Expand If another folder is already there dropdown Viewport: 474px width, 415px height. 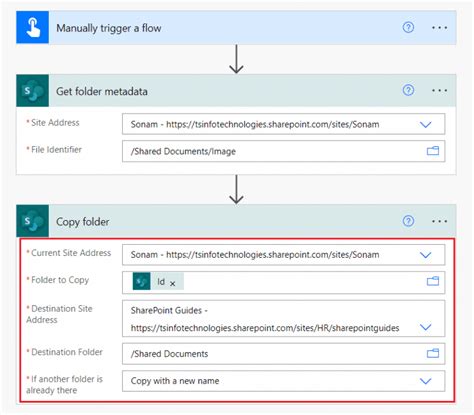coord(426,381)
